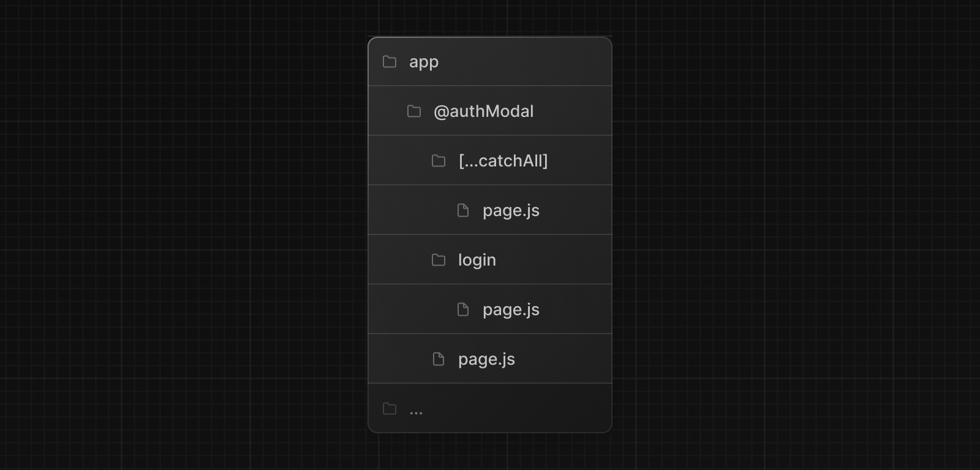Click the login folder icon
980x470 pixels.
pyautogui.click(x=439, y=260)
